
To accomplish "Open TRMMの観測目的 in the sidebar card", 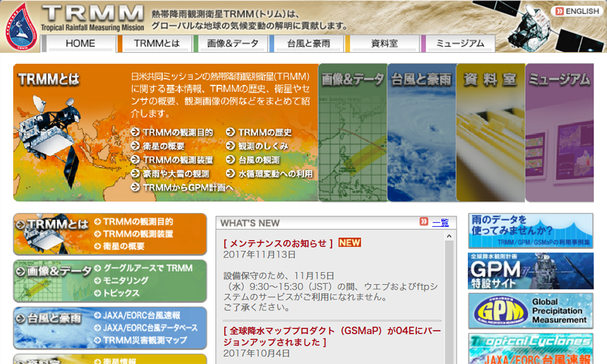I will [138, 221].
